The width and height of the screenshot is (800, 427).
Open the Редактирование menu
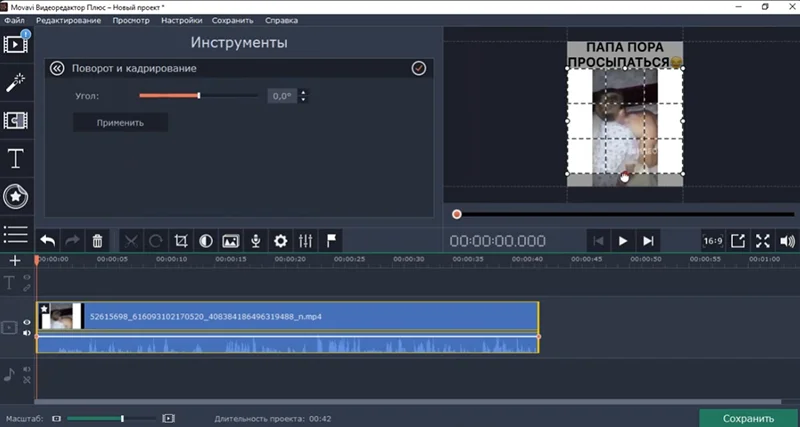coord(68,20)
